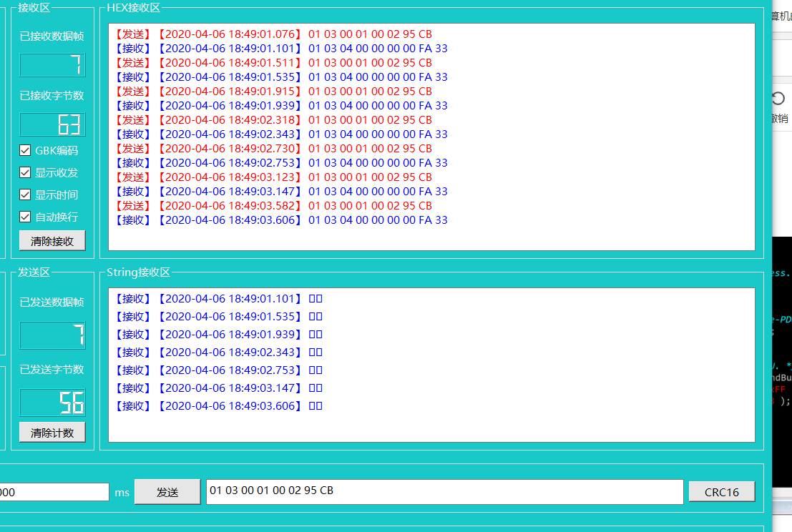Click the 清除接收 button

click(52, 240)
